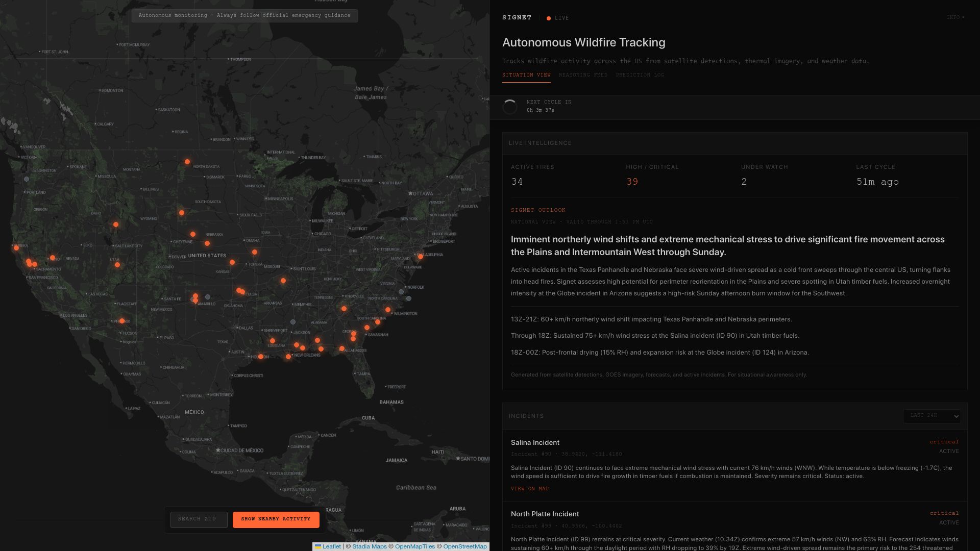This screenshot has height=551, width=980.
Task: Open the Stadia Maps attribution link
Action: coord(370,546)
